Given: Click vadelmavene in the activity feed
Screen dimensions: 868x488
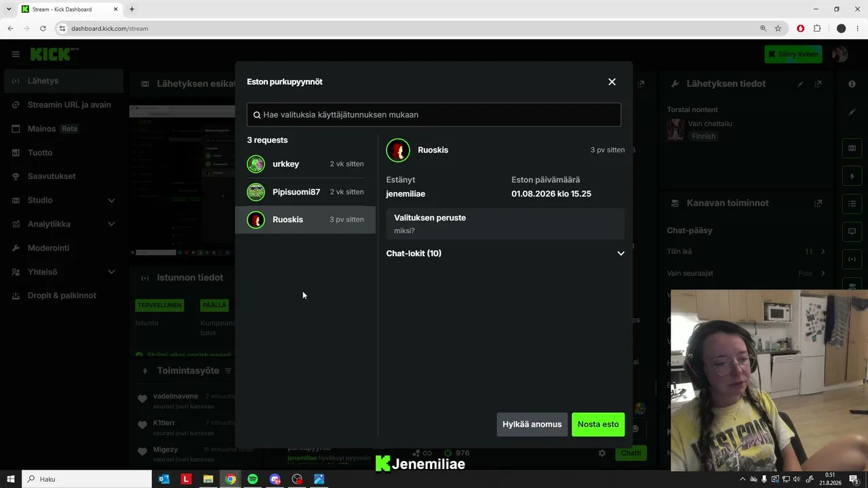Looking at the screenshot, I should tap(174, 396).
